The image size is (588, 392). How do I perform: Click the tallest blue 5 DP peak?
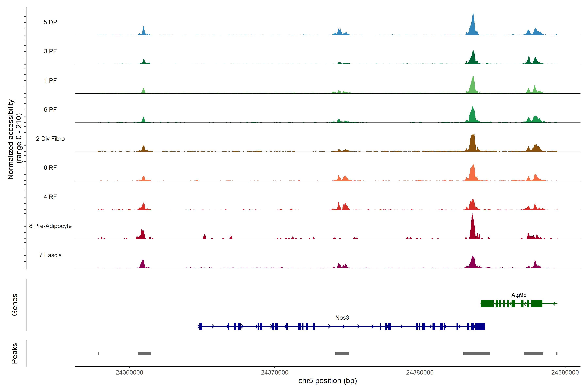point(473,26)
